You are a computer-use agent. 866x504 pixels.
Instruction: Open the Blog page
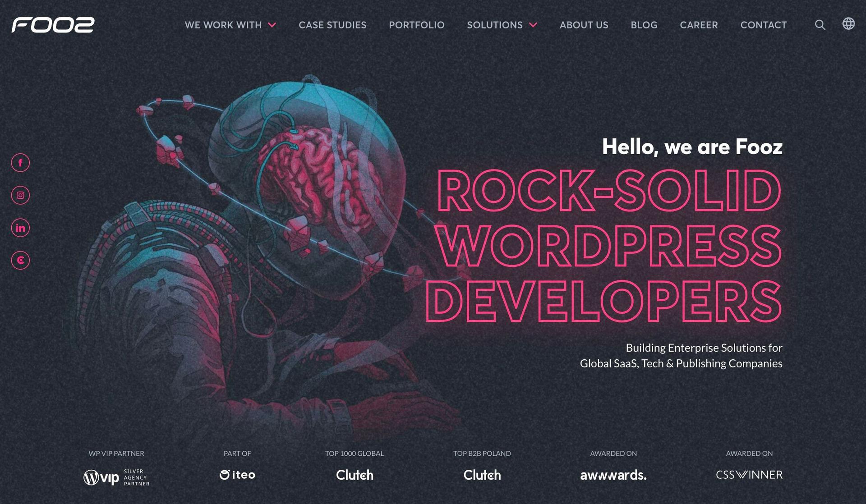pos(644,25)
